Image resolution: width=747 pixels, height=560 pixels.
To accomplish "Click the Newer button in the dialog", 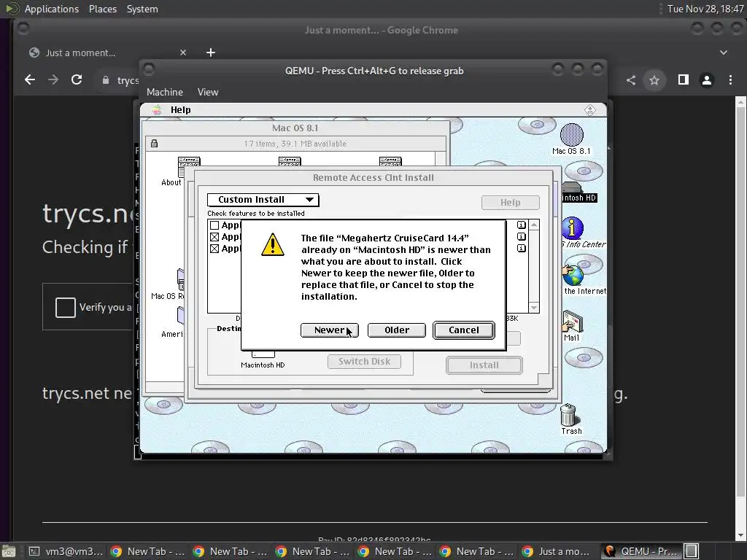I will [x=329, y=330].
